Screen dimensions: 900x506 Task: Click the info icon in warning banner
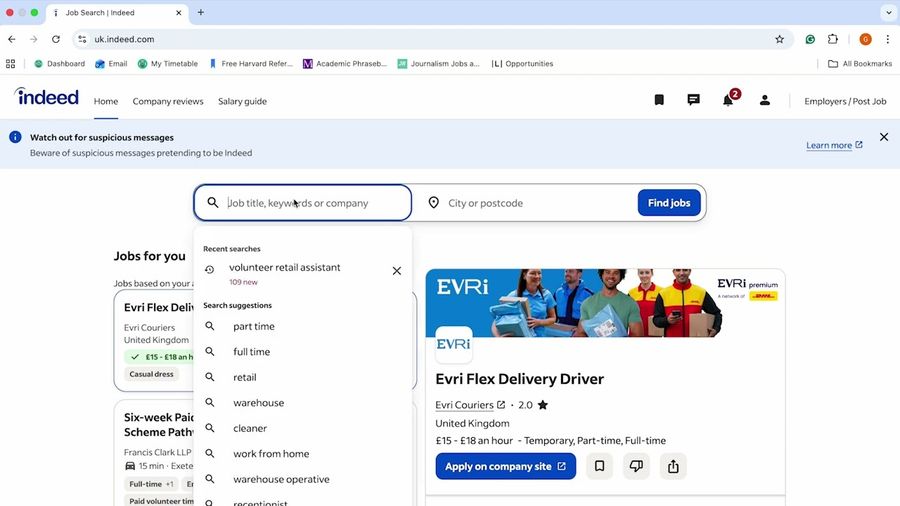[15, 137]
